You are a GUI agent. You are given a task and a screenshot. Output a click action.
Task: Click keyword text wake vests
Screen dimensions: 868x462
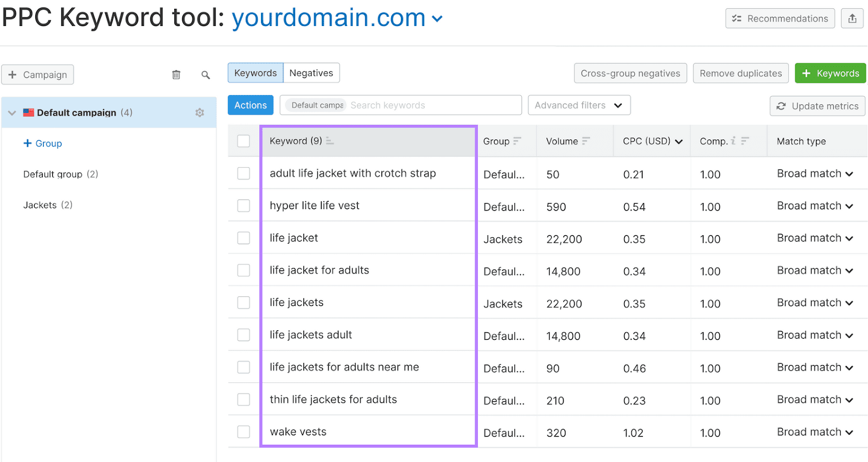click(x=298, y=432)
